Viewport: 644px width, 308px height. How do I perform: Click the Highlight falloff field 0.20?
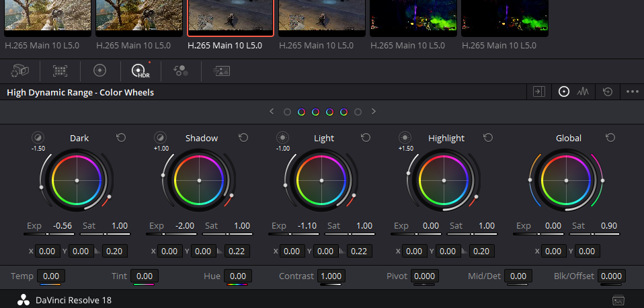(482, 251)
